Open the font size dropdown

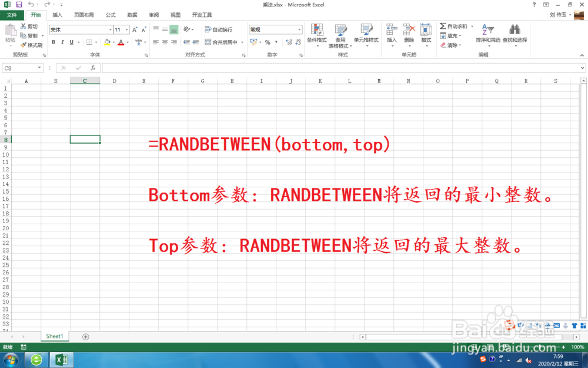click(x=127, y=28)
